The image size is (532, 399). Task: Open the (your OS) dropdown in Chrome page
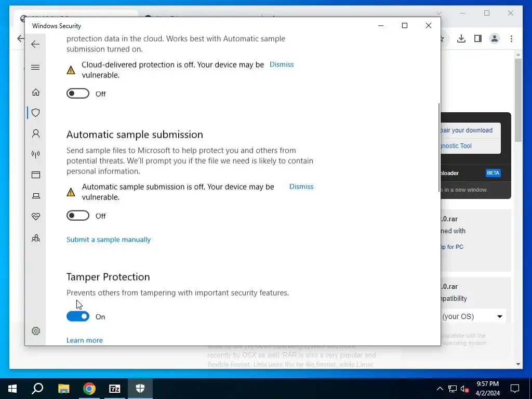pyautogui.click(x=473, y=316)
